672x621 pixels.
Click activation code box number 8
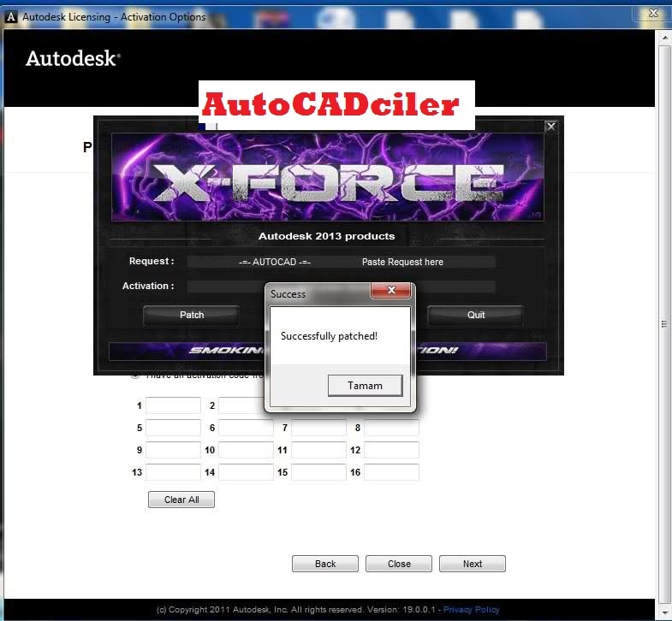(x=392, y=428)
